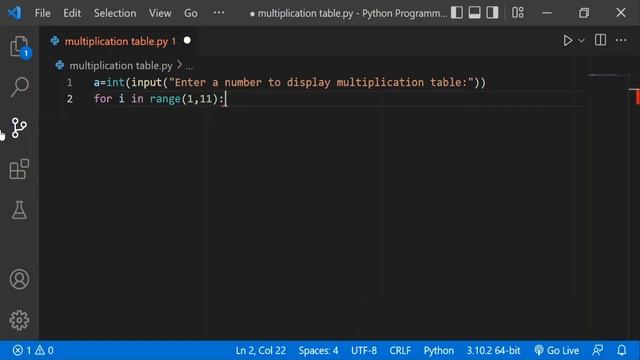Open the View menu

(x=160, y=13)
